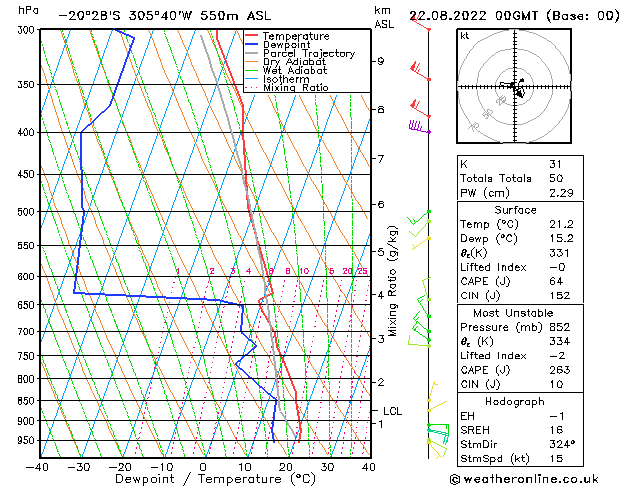Click the EH value -1
This screenshot has height=486, width=629.
558,416
